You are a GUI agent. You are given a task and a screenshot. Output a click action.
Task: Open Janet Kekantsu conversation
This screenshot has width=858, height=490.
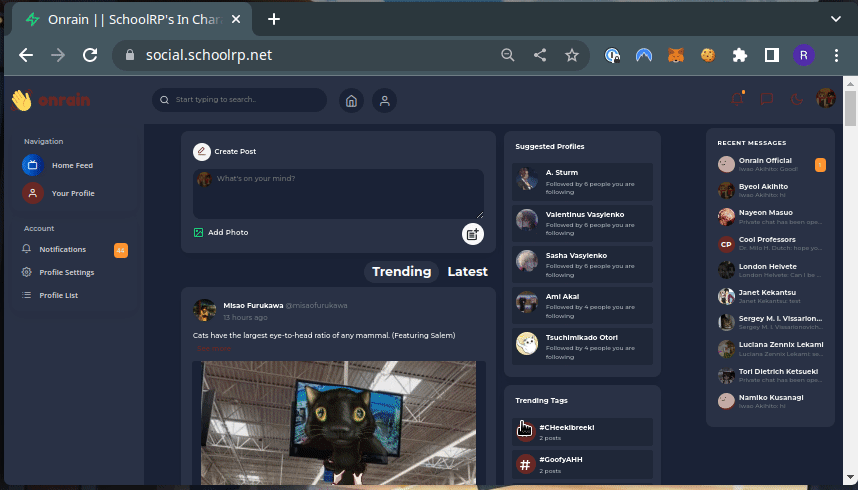pyautogui.click(x=770, y=296)
